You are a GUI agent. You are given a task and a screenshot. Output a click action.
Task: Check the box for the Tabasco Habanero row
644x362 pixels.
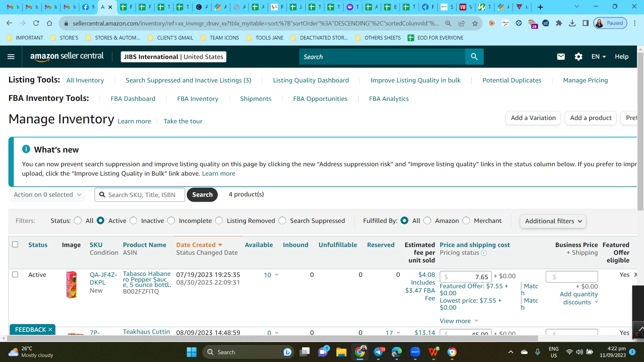(x=15, y=275)
